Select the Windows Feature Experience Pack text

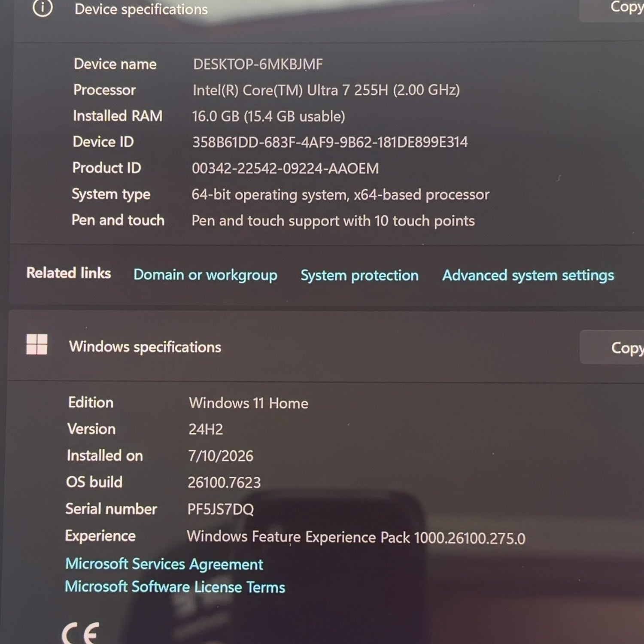tap(356, 537)
